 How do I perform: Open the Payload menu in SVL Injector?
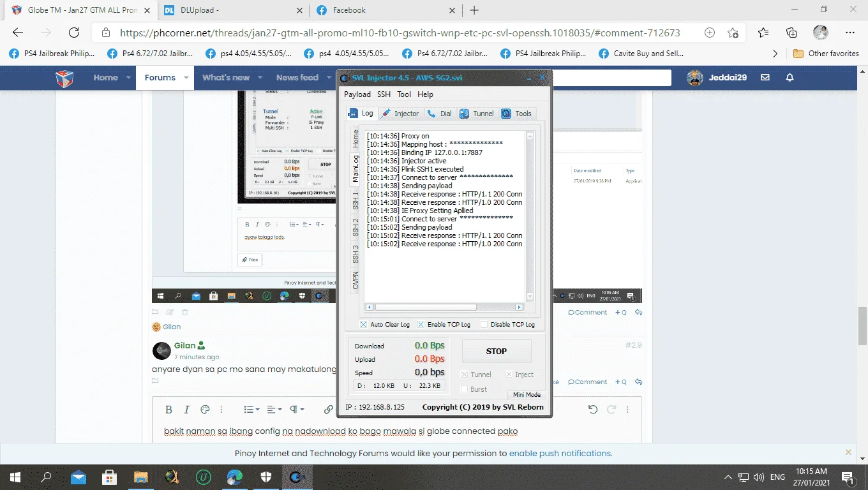coord(357,94)
